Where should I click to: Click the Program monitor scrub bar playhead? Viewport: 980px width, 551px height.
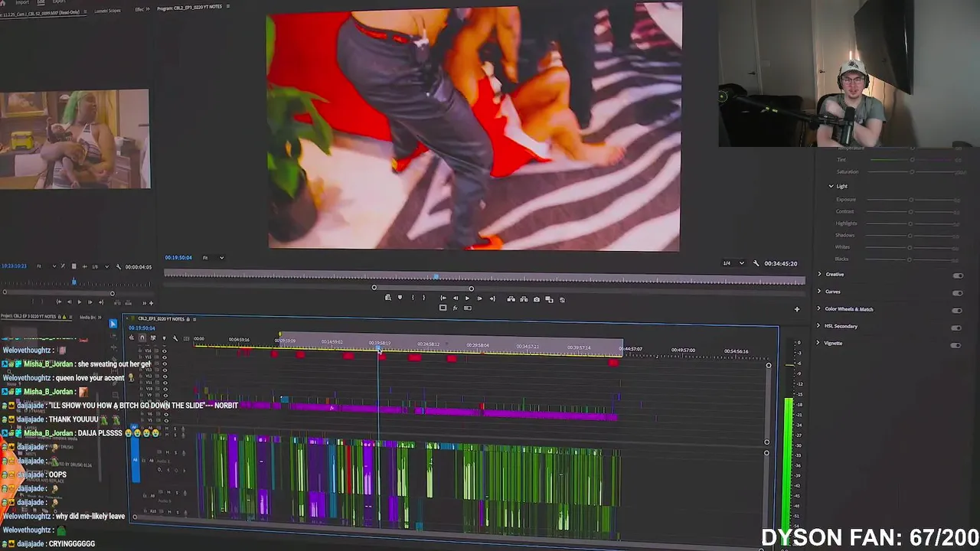[436, 277]
